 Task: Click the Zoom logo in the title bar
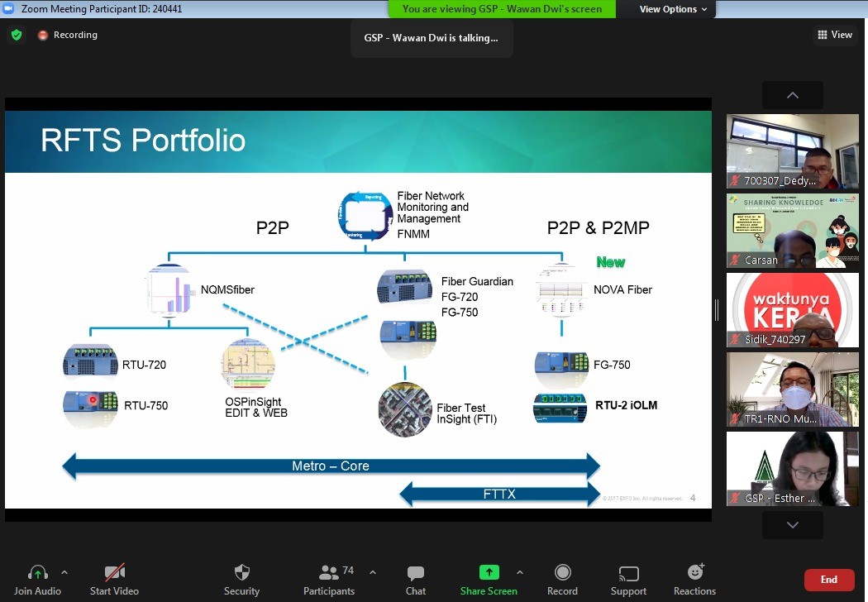tap(8, 9)
